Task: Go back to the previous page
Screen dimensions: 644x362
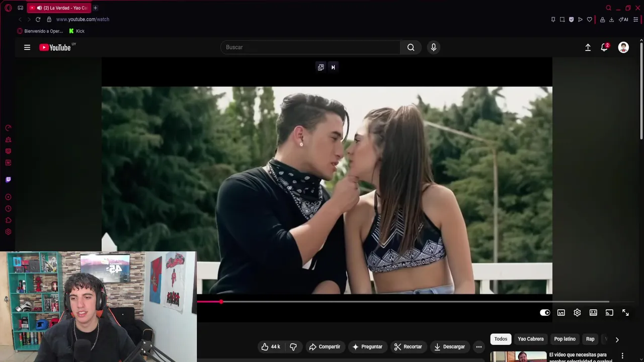Action: click(20, 19)
